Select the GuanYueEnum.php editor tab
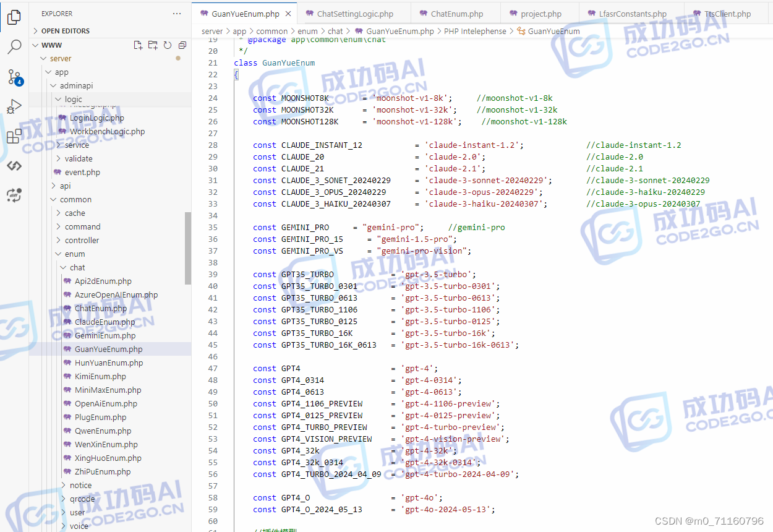 (245, 14)
